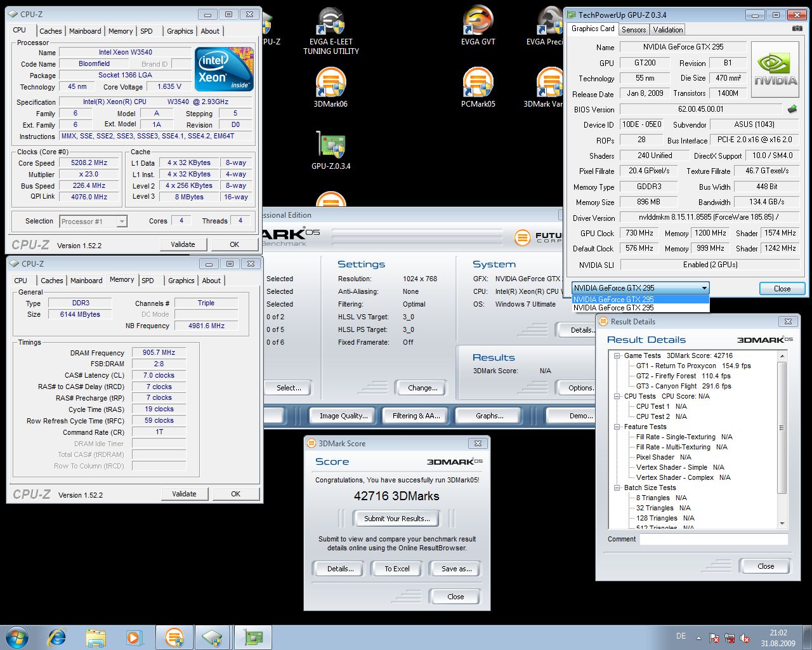This screenshot has width=812, height=650.
Task: Click Change under 3DMark05 Settings
Action: click(422, 388)
